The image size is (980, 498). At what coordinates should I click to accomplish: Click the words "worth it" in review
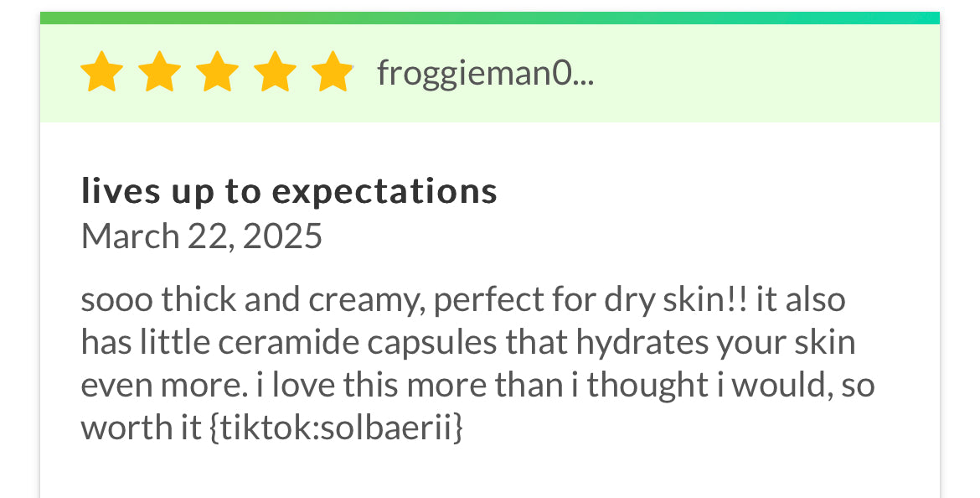(x=139, y=428)
